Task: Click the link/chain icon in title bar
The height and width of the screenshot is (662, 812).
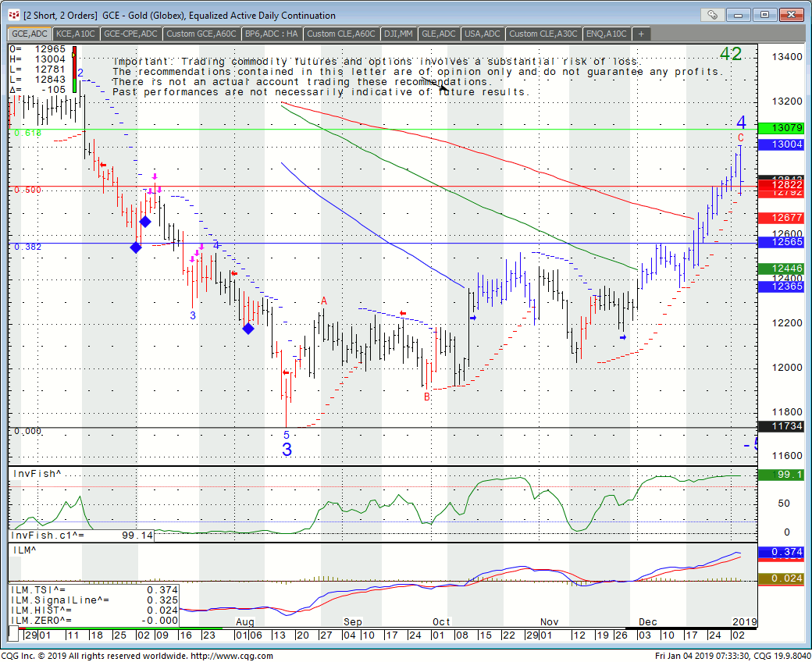Action: click(713, 15)
